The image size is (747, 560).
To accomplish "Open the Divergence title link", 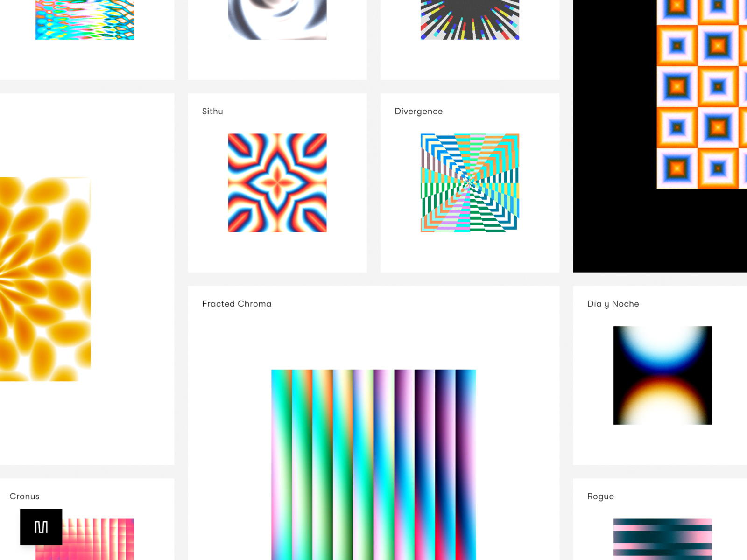I will tap(418, 112).
